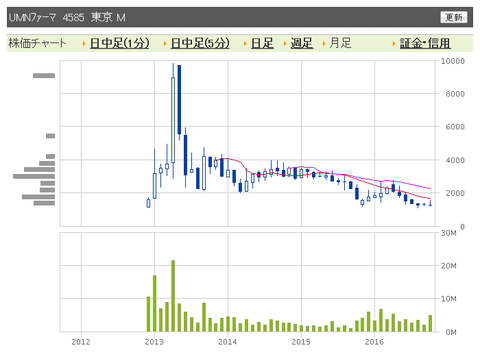
Task: Click the 10M volume axis label
Action: pos(449,299)
